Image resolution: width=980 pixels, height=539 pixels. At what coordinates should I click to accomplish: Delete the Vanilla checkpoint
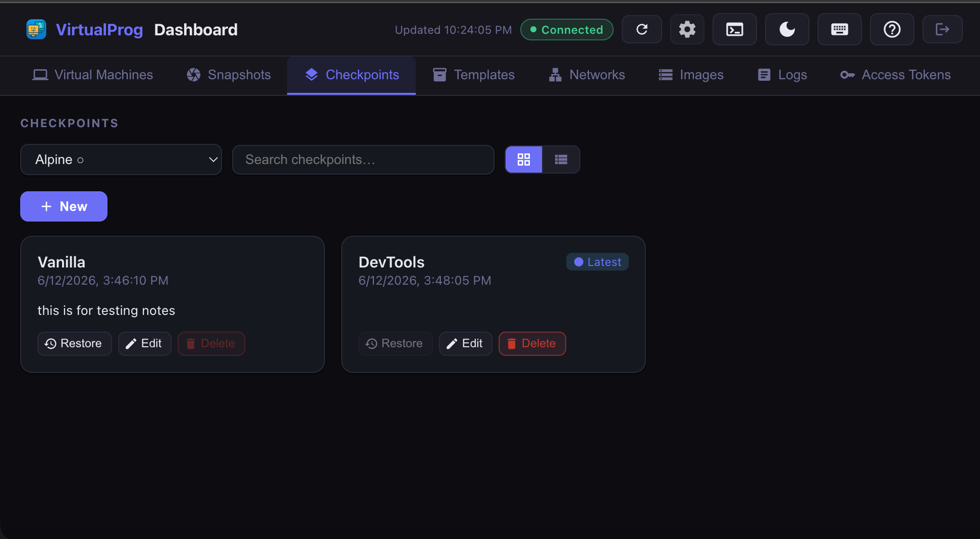click(211, 344)
